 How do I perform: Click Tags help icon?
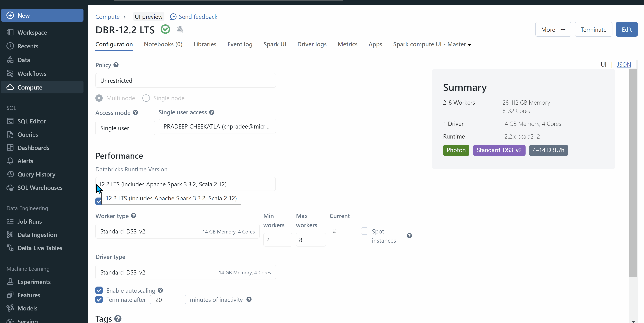[118, 318]
